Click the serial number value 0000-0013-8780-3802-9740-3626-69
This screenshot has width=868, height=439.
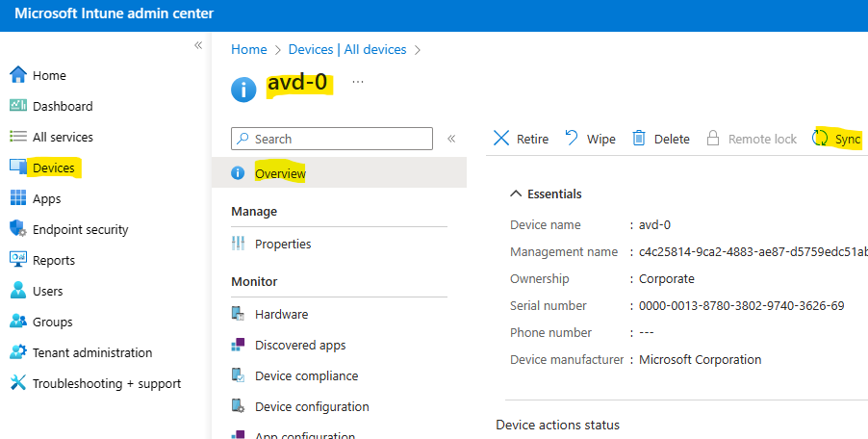click(x=741, y=305)
